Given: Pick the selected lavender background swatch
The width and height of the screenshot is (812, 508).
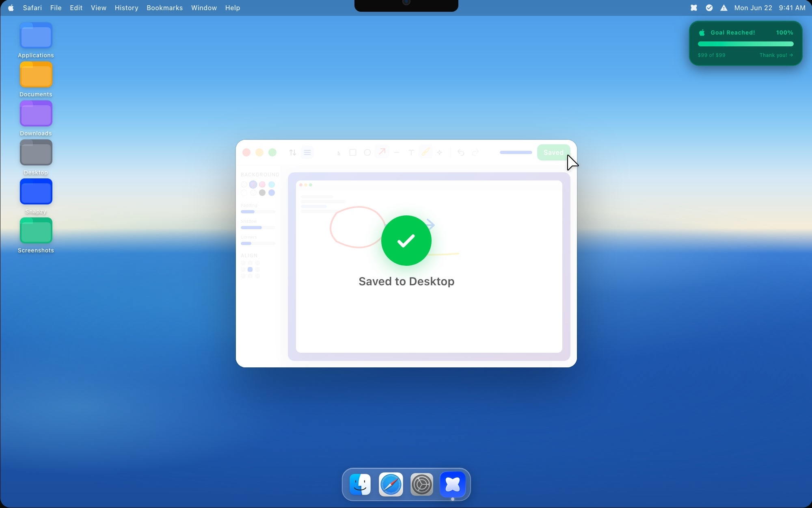Looking at the screenshot, I should point(253,185).
